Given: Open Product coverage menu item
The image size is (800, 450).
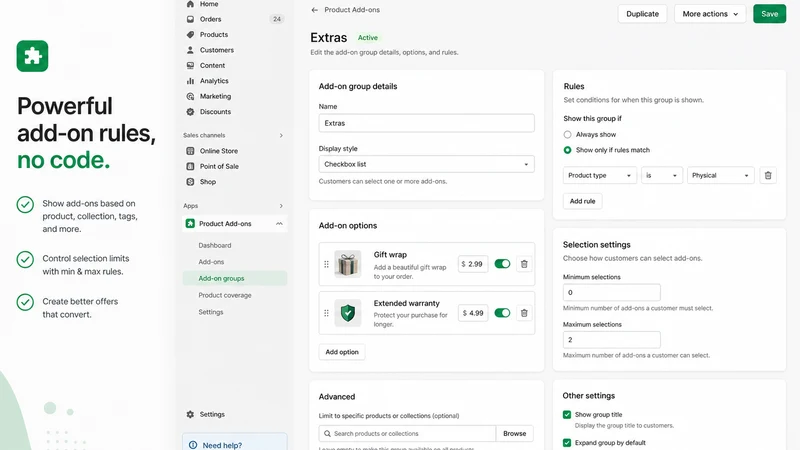Looking at the screenshot, I should pyautogui.click(x=225, y=295).
